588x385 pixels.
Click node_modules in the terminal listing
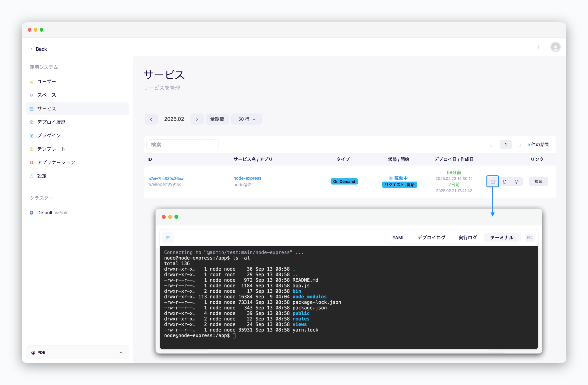click(309, 297)
